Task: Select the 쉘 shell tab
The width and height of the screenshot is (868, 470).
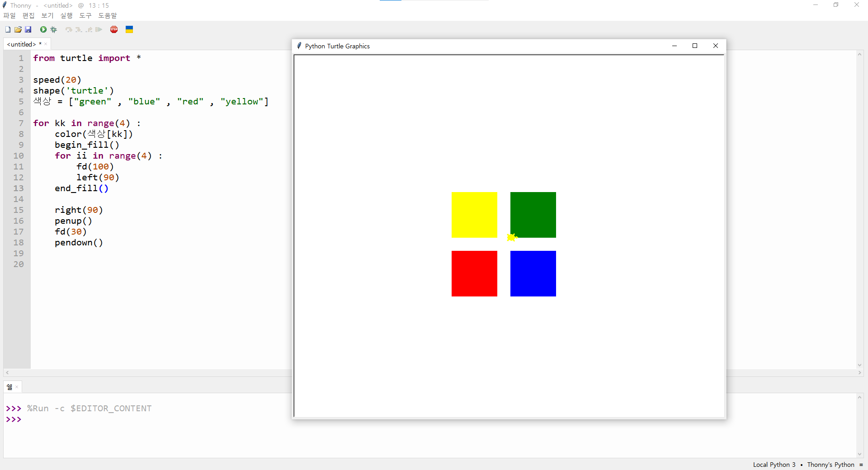Action: tap(9, 387)
